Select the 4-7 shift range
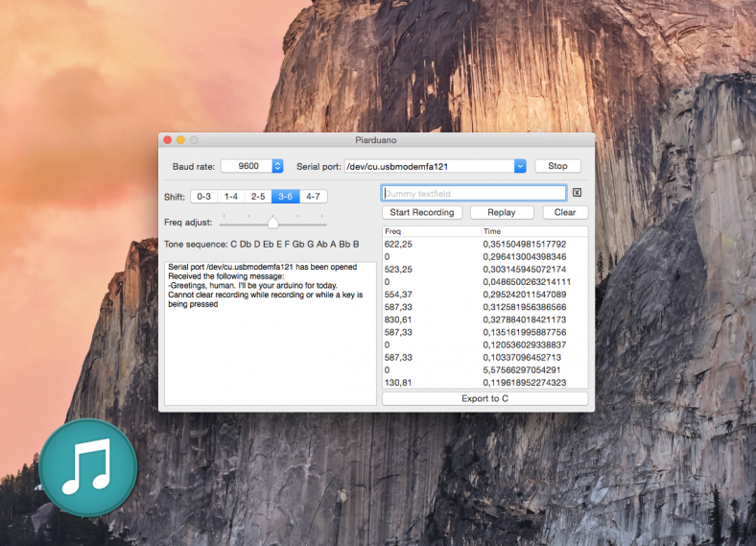Screen dimensions: 756x546 314,196
